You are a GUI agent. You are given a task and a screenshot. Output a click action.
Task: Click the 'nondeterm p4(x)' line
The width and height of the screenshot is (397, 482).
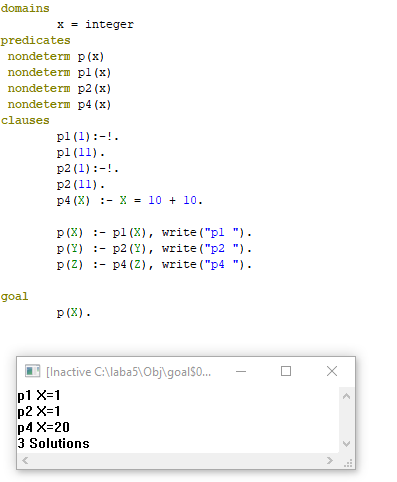[x=59, y=104]
